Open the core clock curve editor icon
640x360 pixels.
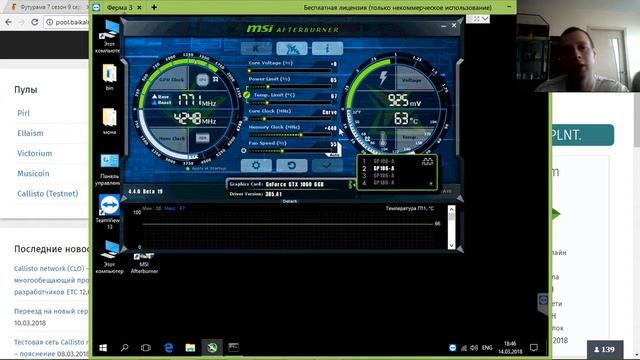coord(245,119)
